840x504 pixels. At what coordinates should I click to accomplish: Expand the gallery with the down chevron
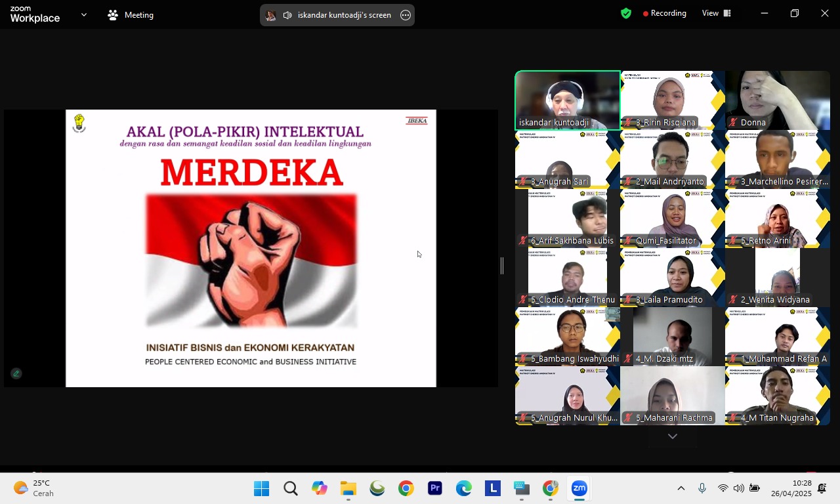point(672,436)
